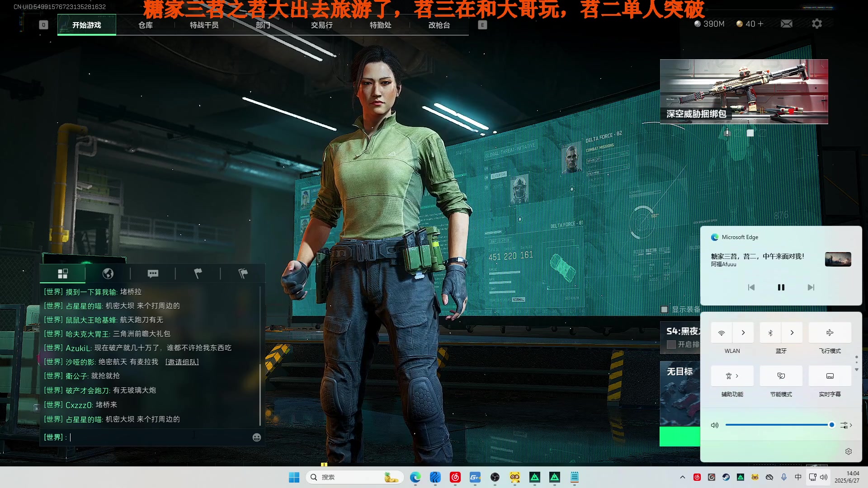Click the OneDrive cloud tray icon
Viewport: 868px width, 488px height.
pyautogui.click(x=769, y=477)
